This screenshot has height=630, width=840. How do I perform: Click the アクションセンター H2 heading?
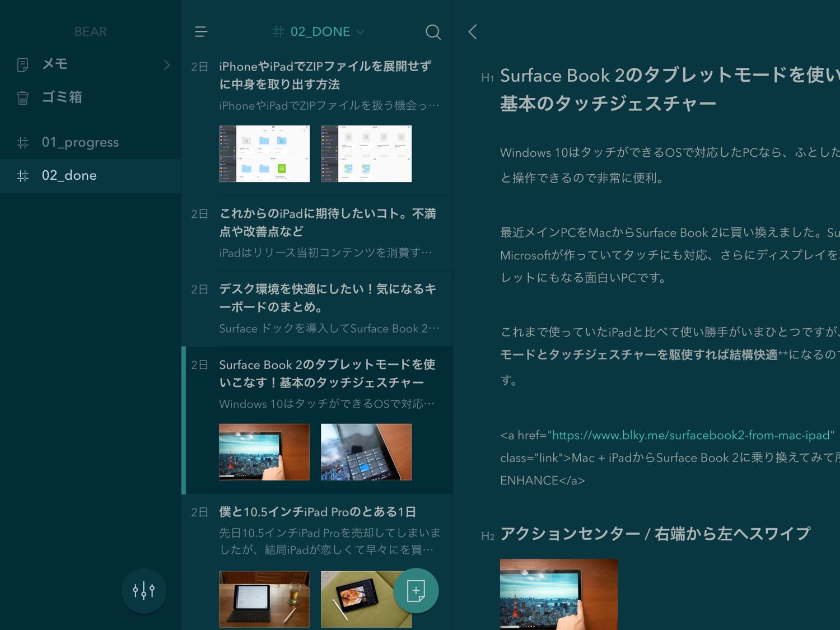[655, 534]
